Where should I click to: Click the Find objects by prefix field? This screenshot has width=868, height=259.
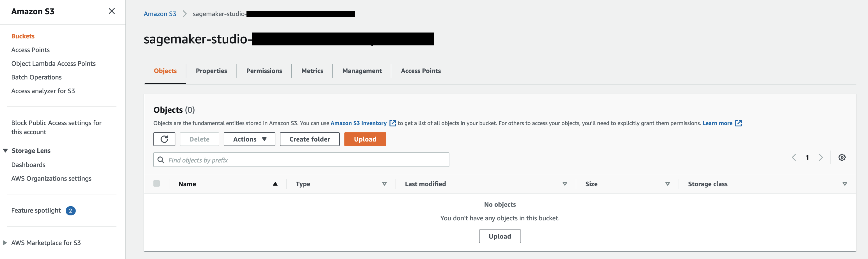301,160
